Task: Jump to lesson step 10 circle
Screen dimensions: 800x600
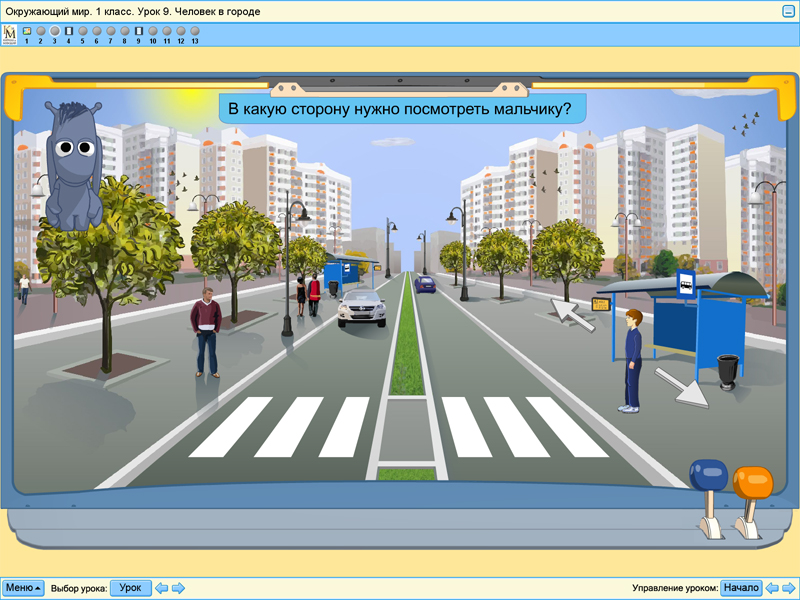Action: pos(153,31)
